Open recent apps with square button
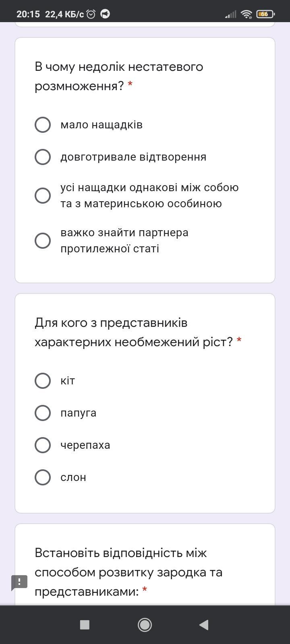The height and width of the screenshot is (644, 290). tap(85, 625)
